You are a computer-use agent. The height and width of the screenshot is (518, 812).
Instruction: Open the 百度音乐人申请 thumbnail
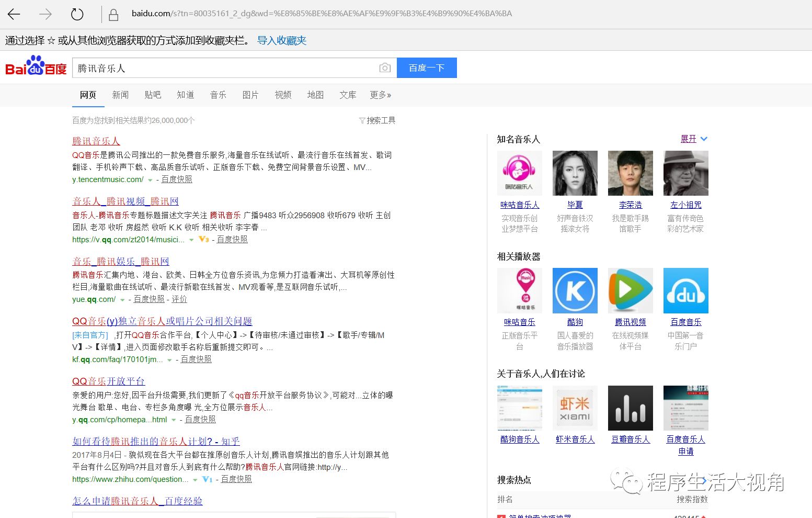pyautogui.click(x=685, y=408)
